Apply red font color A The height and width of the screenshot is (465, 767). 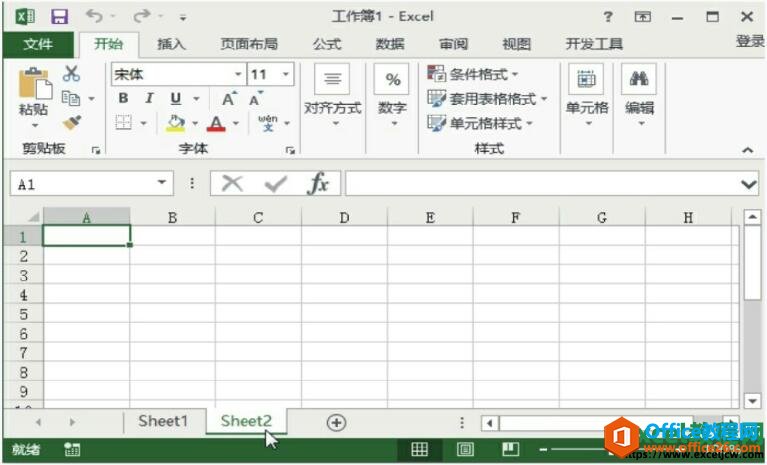[216, 123]
